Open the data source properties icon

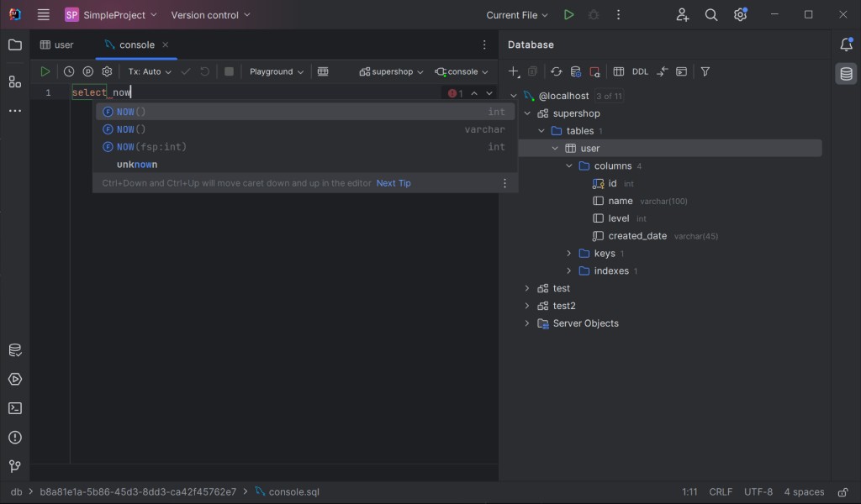click(576, 72)
